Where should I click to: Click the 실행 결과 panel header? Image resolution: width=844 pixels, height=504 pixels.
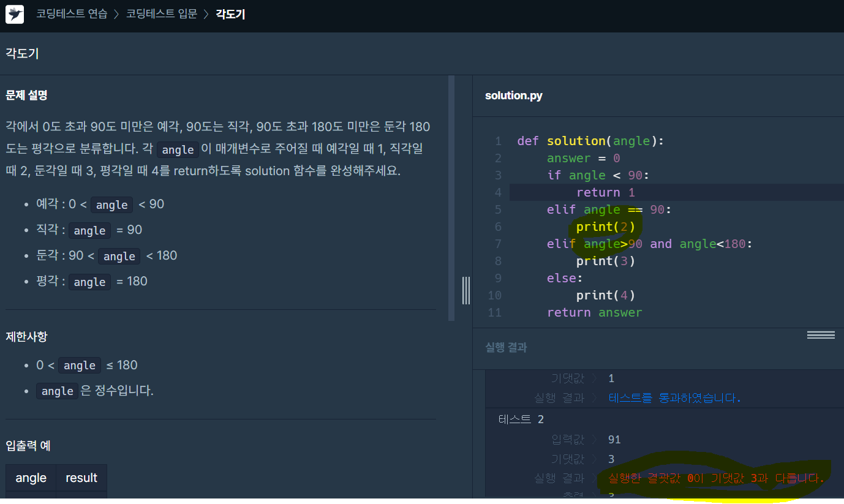point(506,347)
